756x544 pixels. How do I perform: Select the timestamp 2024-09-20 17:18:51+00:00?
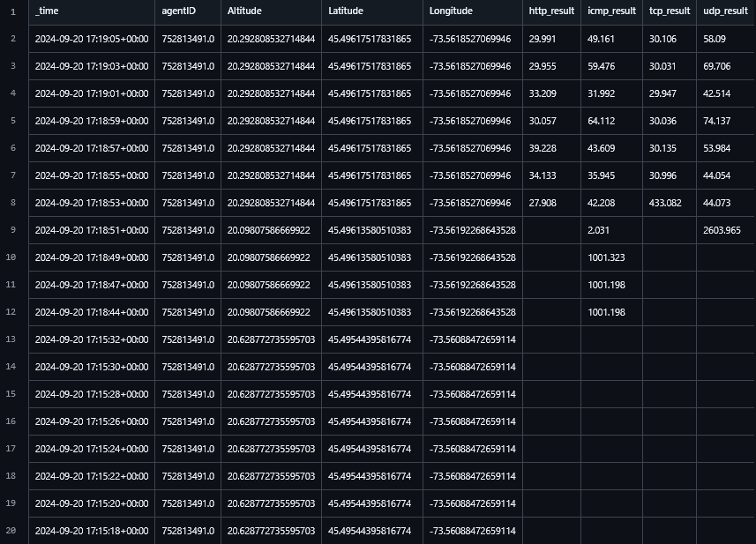pos(92,230)
